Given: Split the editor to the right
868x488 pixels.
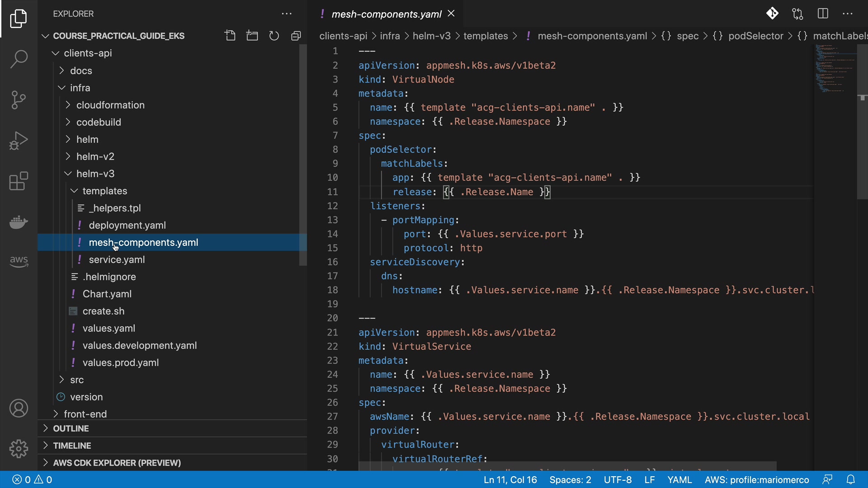Looking at the screenshot, I should pyautogui.click(x=823, y=14).
